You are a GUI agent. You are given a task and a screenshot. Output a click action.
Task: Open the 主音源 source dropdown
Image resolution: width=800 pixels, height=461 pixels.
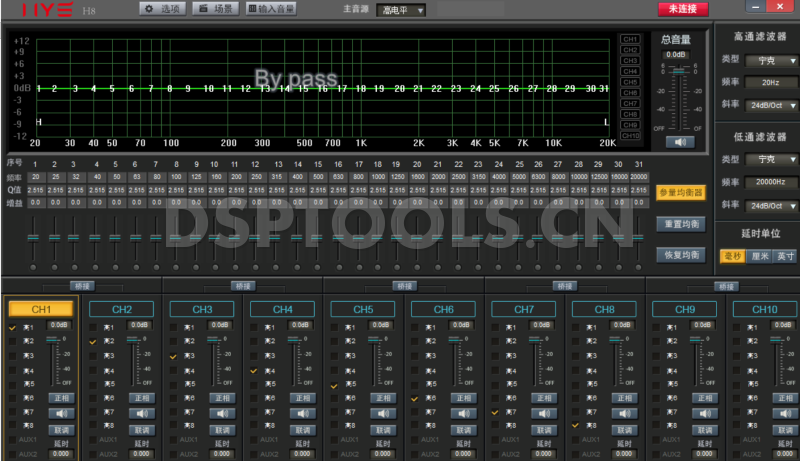pyautogui.click(x=402, y=10)
